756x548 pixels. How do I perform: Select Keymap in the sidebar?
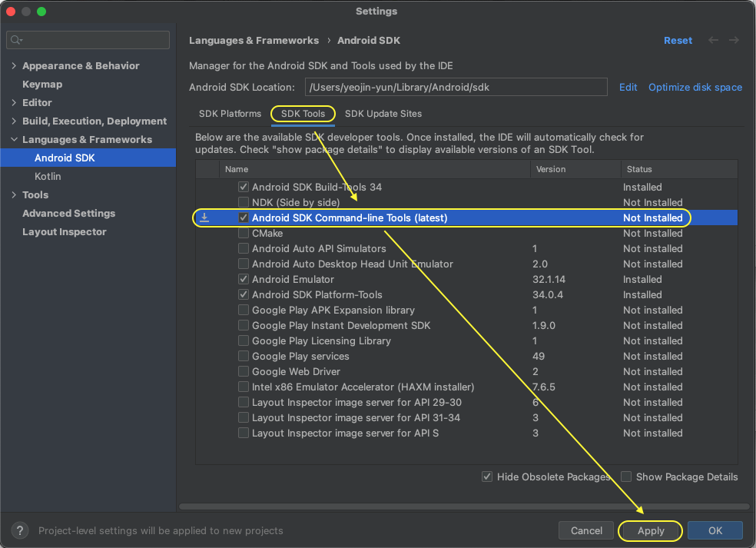(42, 84)
